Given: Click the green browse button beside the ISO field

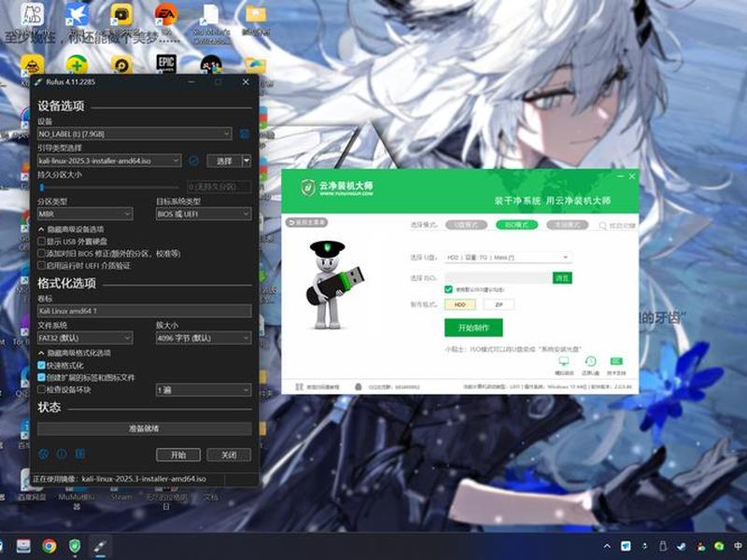Looking at the screenshot, I should point(562,277).
